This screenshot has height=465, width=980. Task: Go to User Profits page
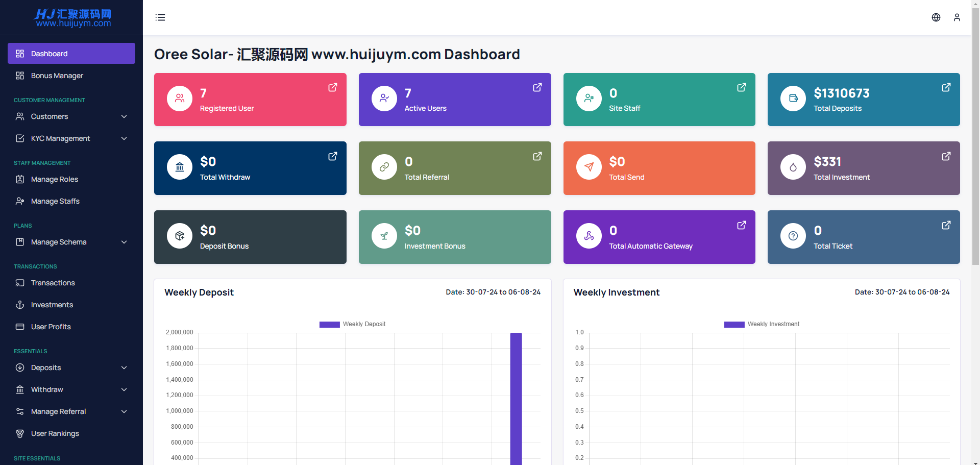coord(71,327)
